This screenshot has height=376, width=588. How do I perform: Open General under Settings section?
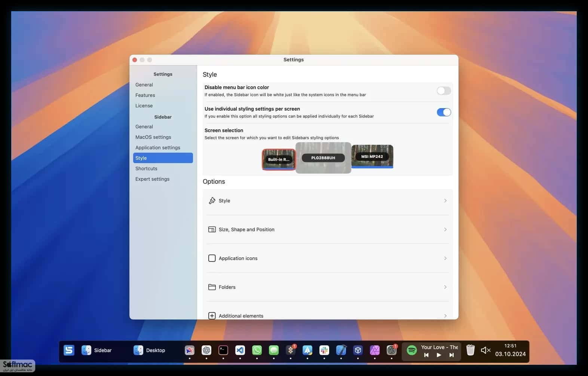point(163,85)
